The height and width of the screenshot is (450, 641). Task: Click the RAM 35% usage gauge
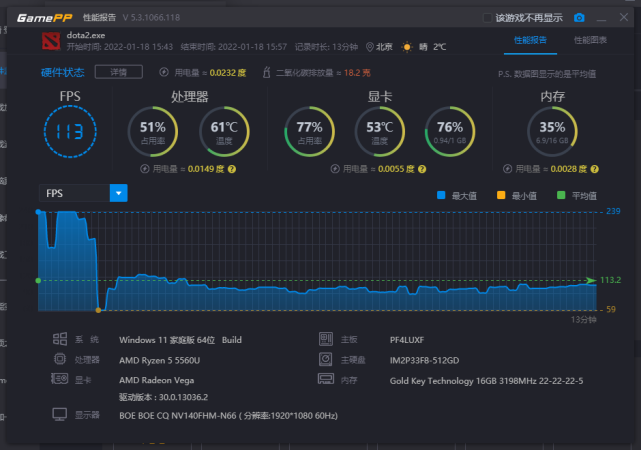point(552,132)
